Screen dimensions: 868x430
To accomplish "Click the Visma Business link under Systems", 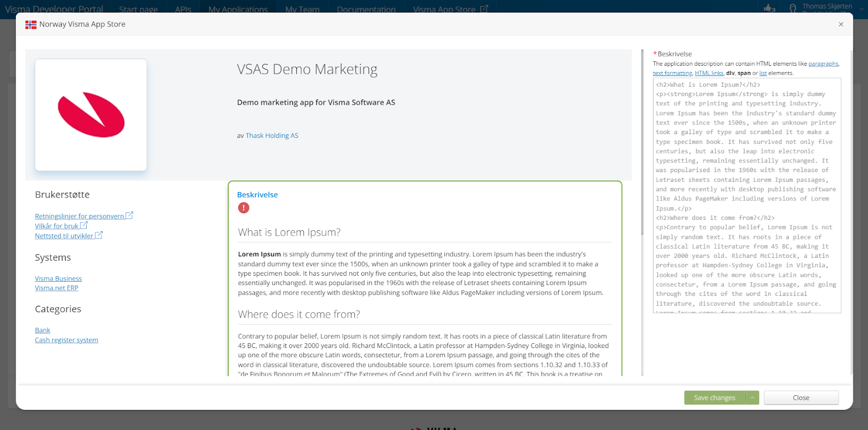I will [58, 278].
